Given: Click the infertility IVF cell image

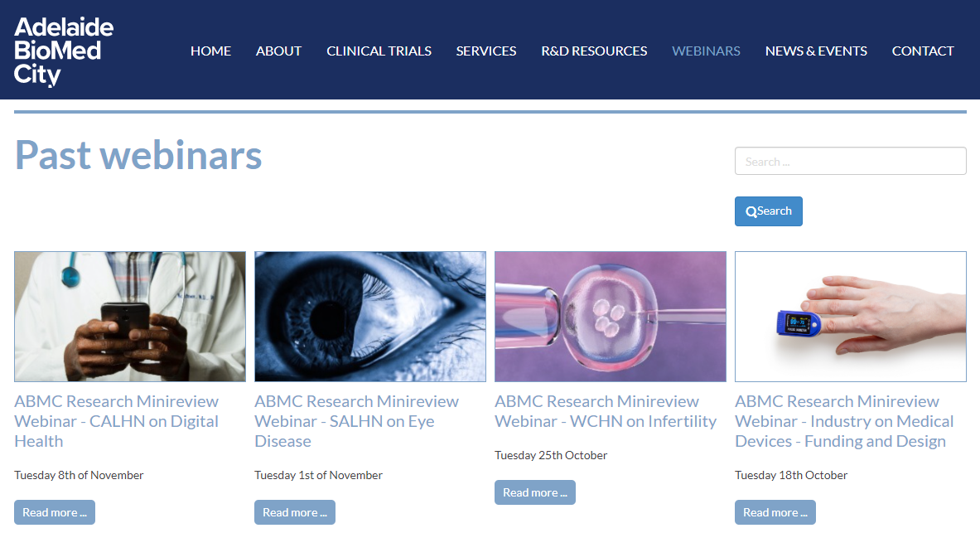Looking at the screenshot, I should pyautogui.click(x=611, y=316).
